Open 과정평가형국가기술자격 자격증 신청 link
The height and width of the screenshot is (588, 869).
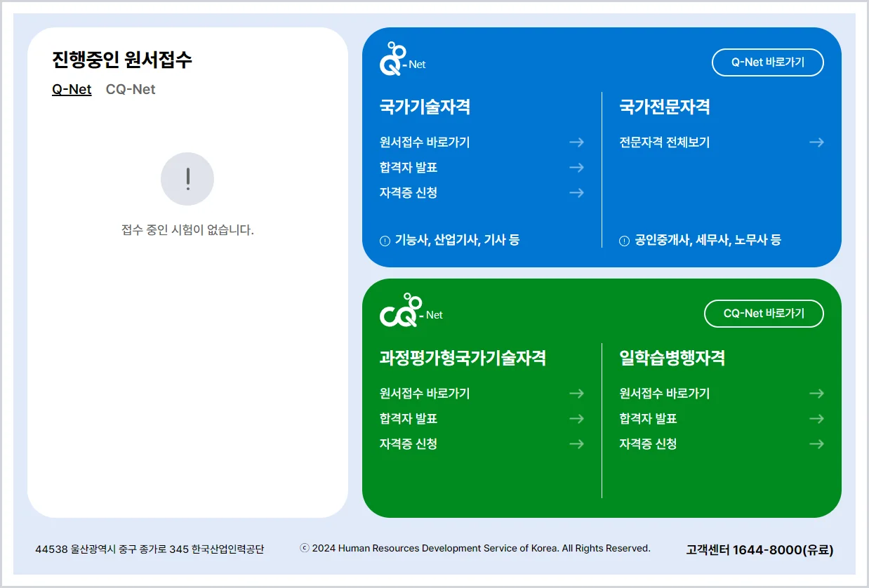[409, 444]
